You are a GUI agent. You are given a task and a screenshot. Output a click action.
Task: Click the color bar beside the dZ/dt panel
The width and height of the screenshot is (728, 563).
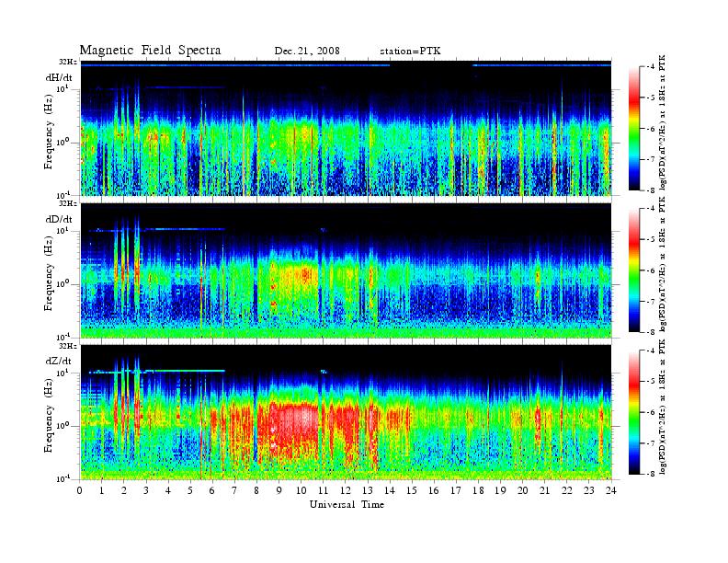point(633,412)
